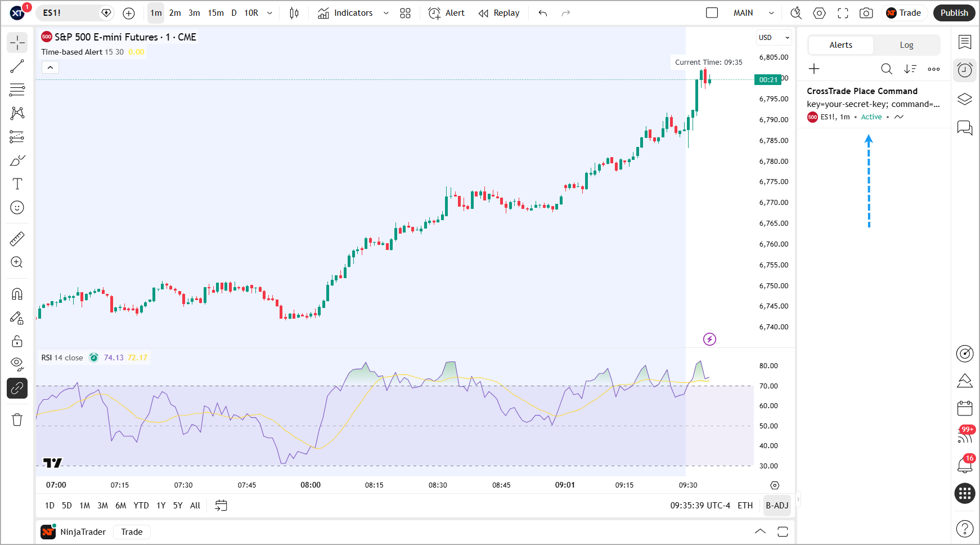Click the trash icon to remove drawings
Image resolution: width=980 pixels, height=545 pixels.
17,419
